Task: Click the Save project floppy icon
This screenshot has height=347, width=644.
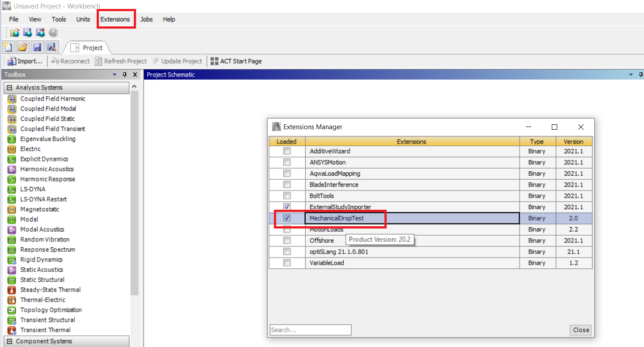Action: coord(37,47)
